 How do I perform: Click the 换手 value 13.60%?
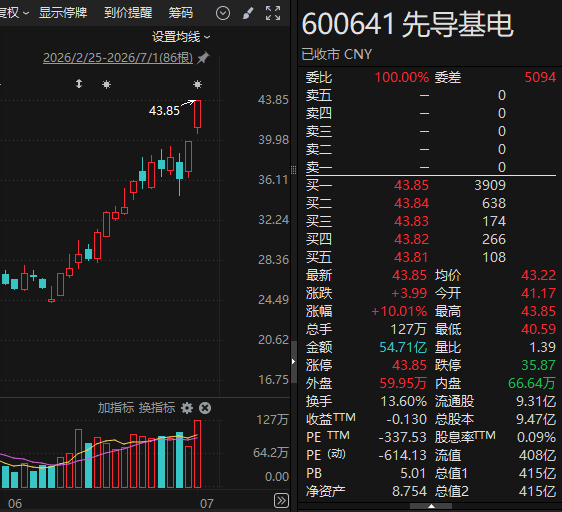pyautogui.click(x=404, y=401)
